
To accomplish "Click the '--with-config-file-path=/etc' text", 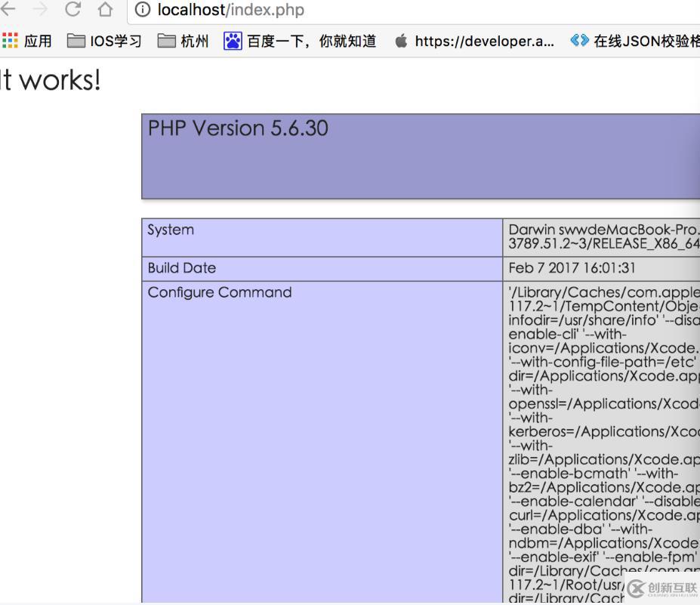I will tap(602, 362).
